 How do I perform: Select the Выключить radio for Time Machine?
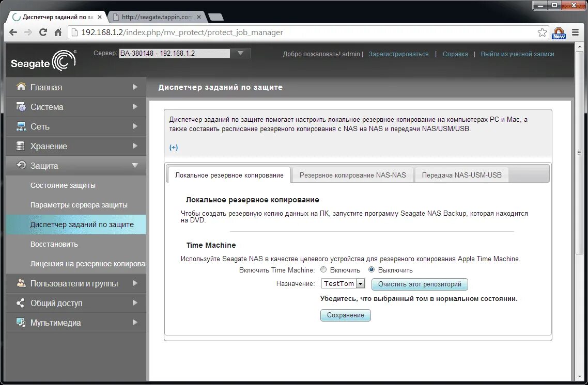tap(372, 269)
